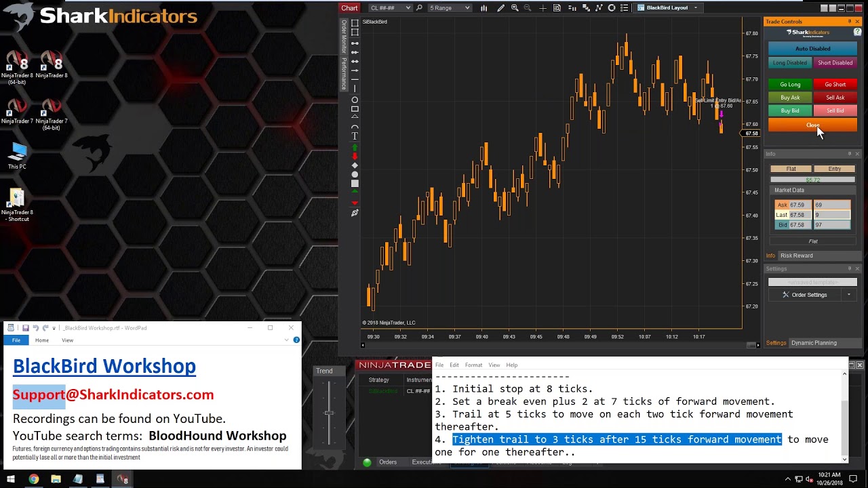Pin the Settings panel
The height and width of the screenshot is (488, 868).
tap(850, 268)
